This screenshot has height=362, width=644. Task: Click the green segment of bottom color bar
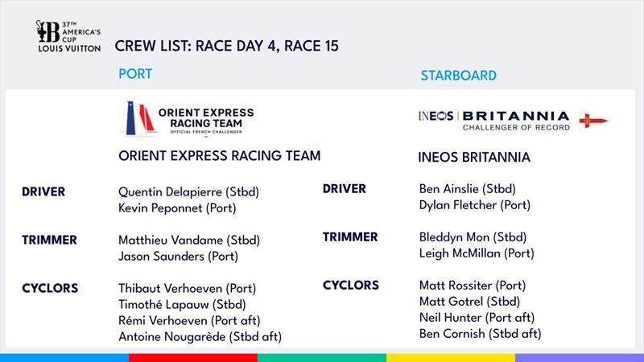point(322,358)
